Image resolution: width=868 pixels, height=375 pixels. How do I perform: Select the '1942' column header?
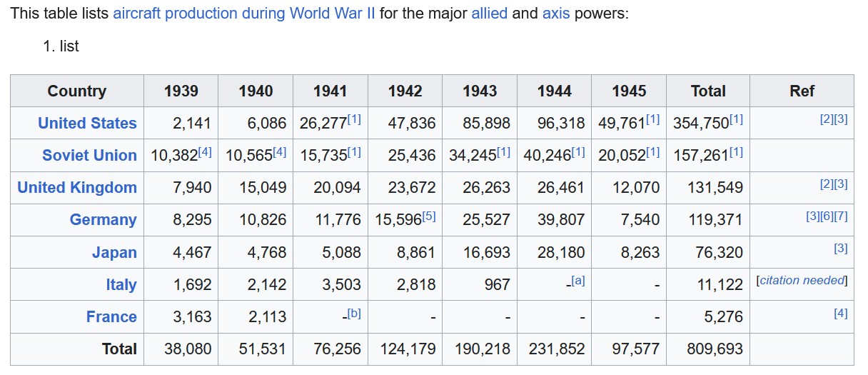[405, 91]
